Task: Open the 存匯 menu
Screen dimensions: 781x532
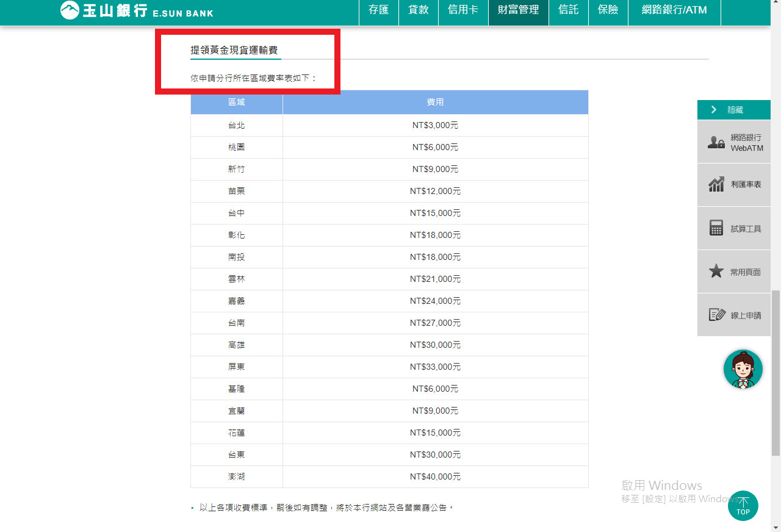Action: [379, 10]
